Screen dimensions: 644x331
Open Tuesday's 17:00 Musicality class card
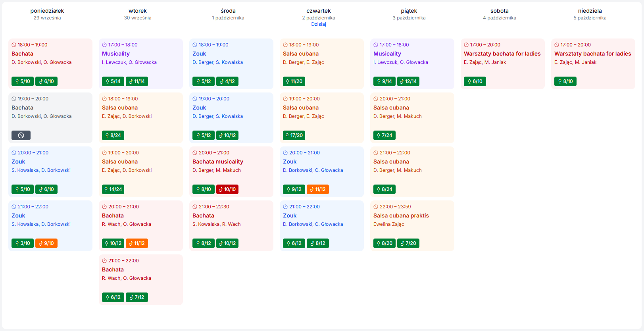click(141, 64)
